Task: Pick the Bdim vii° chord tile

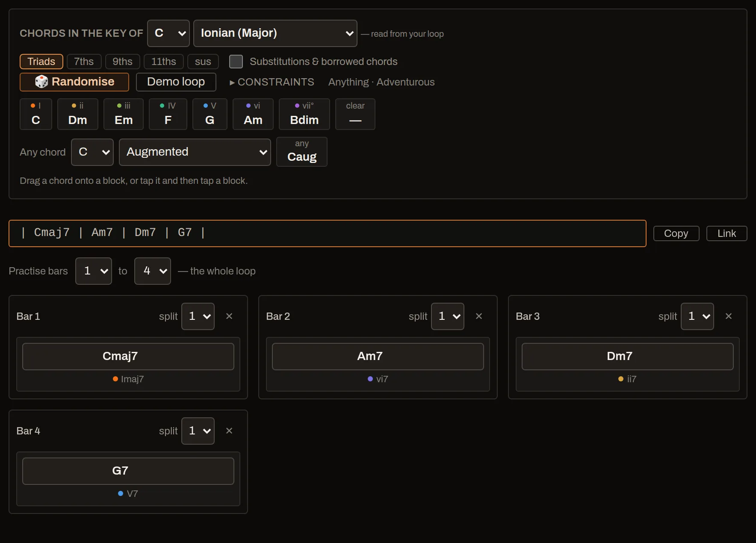Action: click(x=304, y=114)
